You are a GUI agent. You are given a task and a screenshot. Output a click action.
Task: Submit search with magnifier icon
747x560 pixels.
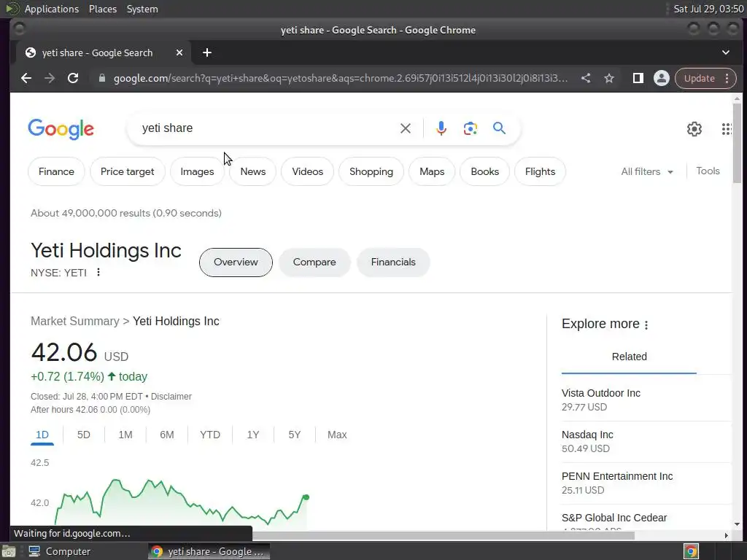pos(499,128)
